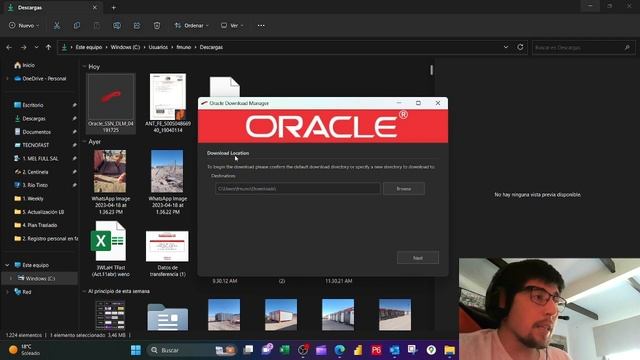Go forward with the right arrow
The height and width of the screenshot is (360, 640).
[23, 47]
